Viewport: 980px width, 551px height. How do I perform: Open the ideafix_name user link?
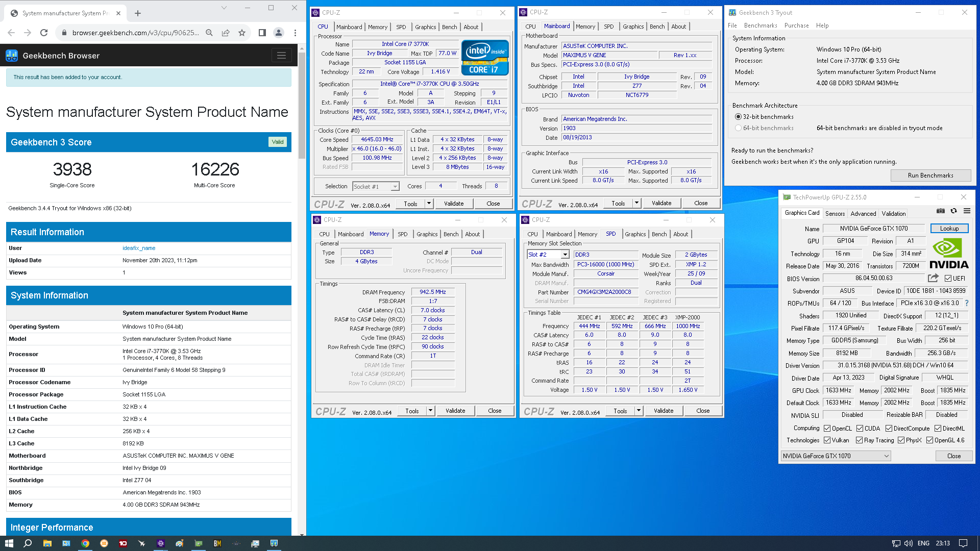[139, 248]
